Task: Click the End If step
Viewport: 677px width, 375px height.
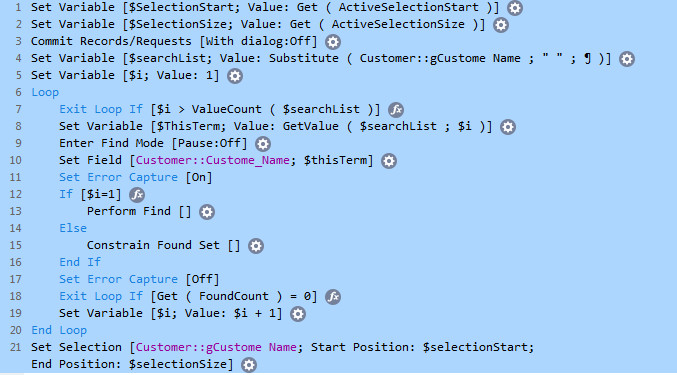Action: (x=80, y=262)
